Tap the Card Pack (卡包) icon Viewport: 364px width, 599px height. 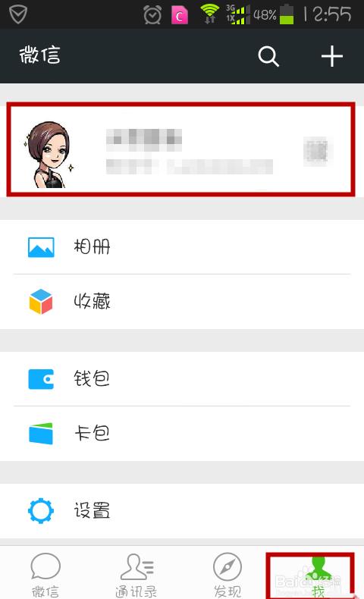(41, 434)
